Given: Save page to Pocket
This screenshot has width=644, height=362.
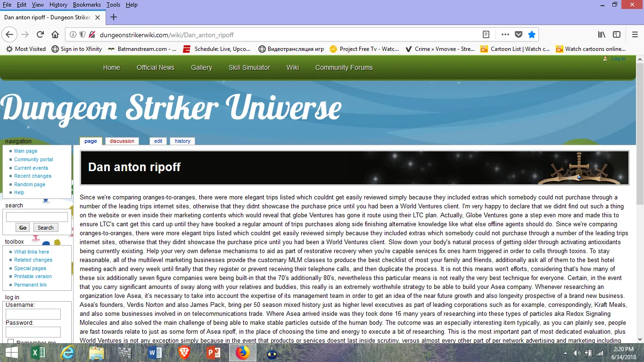Looking at the screenshot, I should tap(519, 34).
